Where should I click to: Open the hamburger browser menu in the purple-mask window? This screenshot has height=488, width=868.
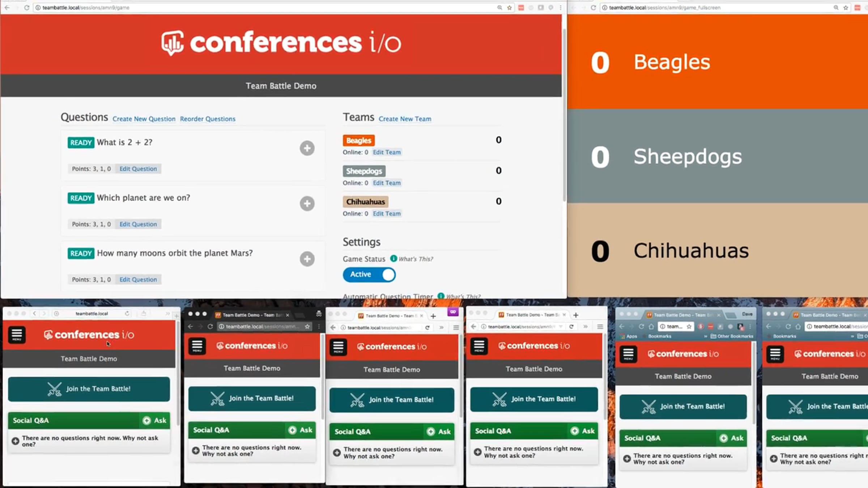coord(456,328)
